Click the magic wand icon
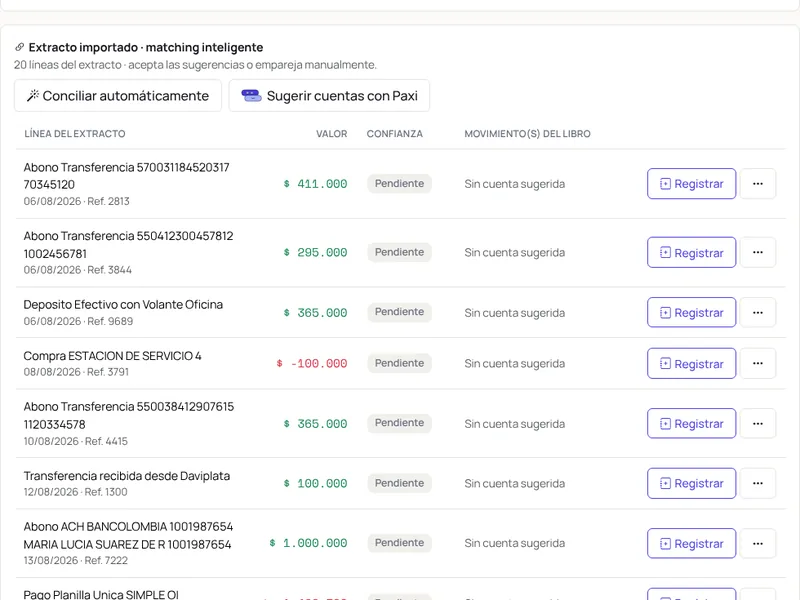800x600 pixels. click(x=33, y=95)
